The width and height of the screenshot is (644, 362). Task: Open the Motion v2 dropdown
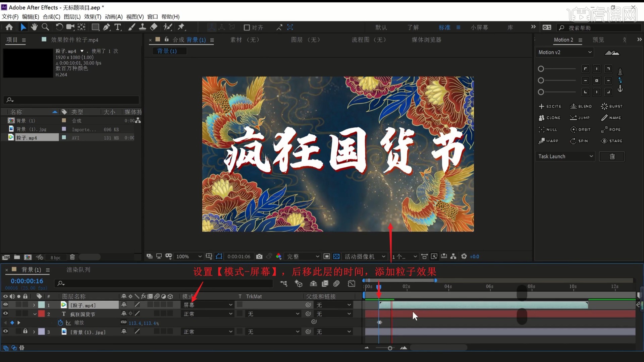tap(565, 52)
